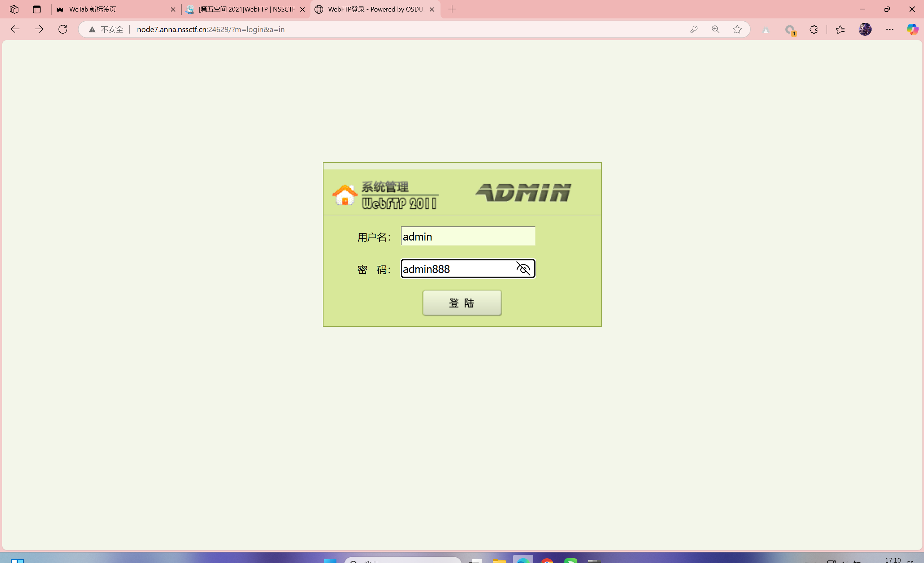924x563 pixels.
Task: Click the 不安全 site security warning
Action: 107,29
